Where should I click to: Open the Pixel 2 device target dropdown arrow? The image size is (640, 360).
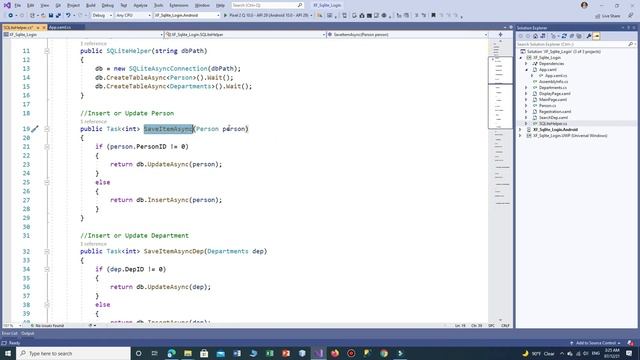311,15
